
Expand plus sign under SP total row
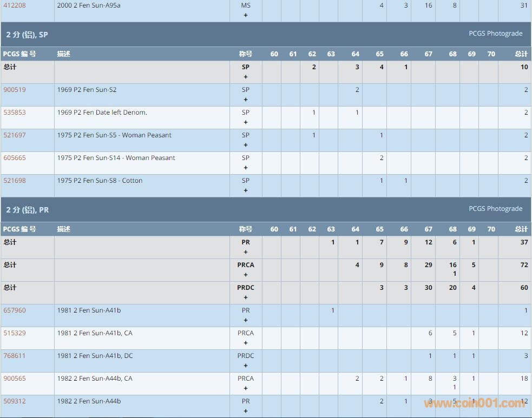pyautogui.click(x=246, y=77)
